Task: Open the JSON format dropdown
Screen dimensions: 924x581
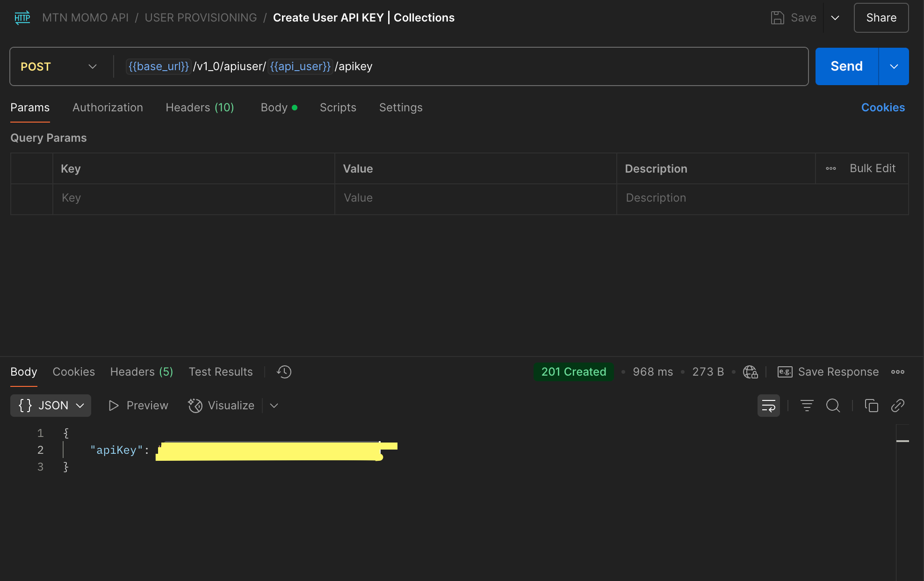Action: pos(51,406)
